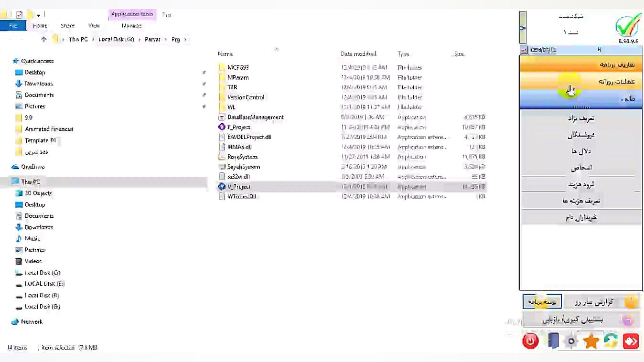The image size is (644, 362).
Task: Select Template_01 folder in Quick access
Action: tap(40, 140)
